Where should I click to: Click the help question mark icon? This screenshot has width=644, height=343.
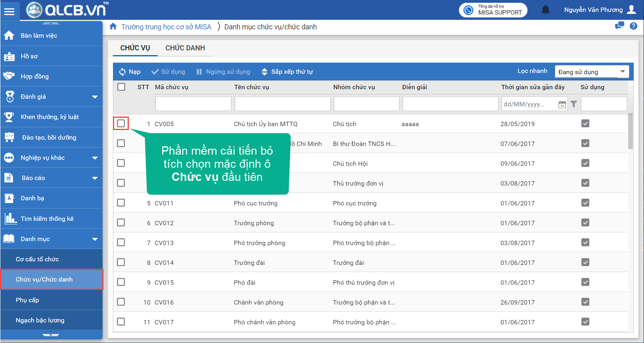634,26
